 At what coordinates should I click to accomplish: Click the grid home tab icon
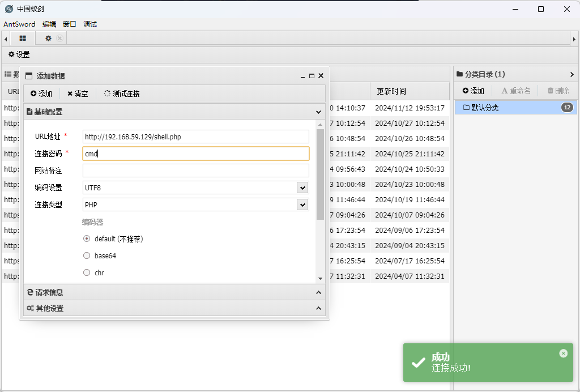coord(23,39)
